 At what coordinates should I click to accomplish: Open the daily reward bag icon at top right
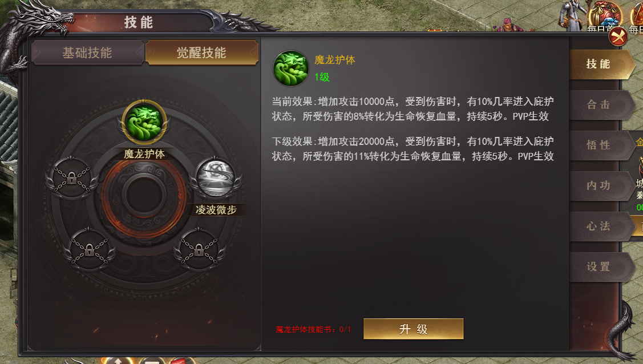click(x=604, y=17)
